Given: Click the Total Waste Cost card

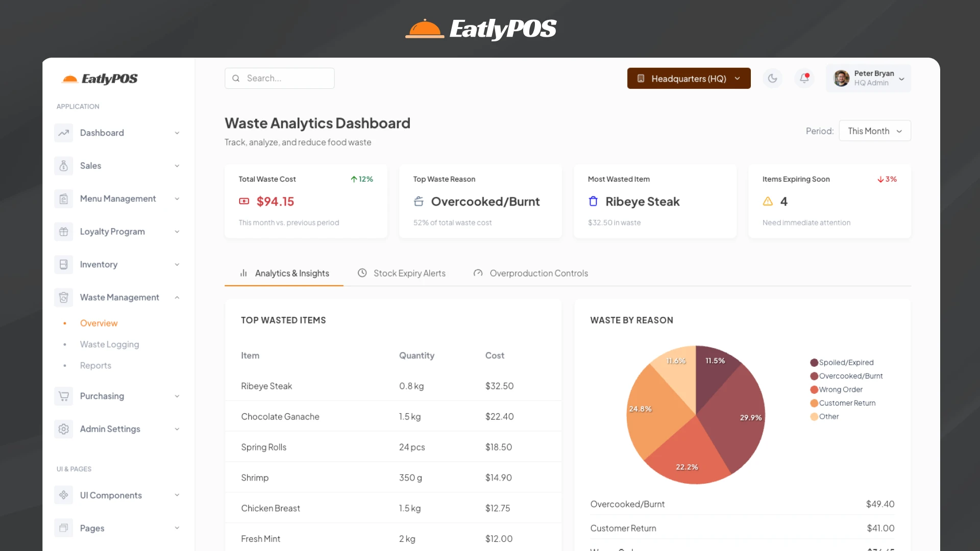Looking at the screenshot, I should tap(306, 201).
